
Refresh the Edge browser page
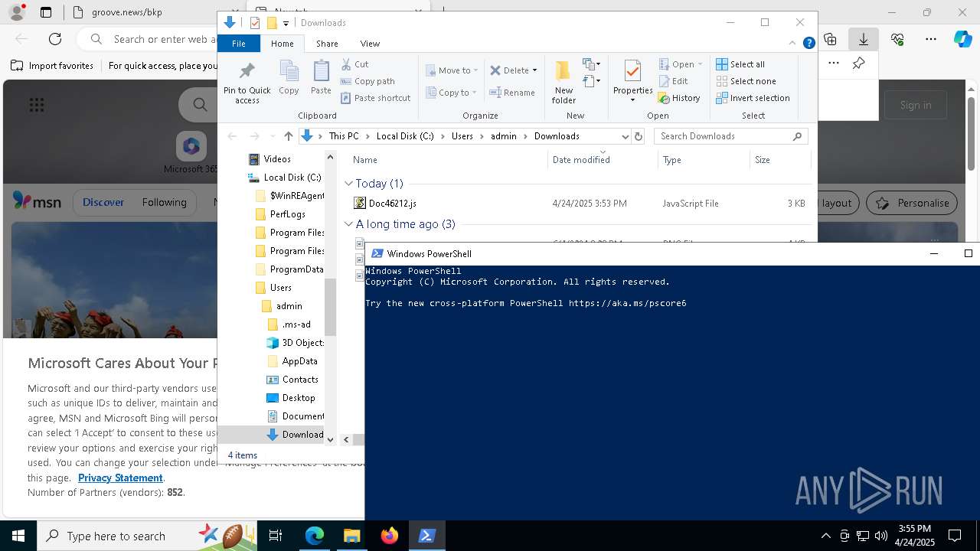coord(55,39)
